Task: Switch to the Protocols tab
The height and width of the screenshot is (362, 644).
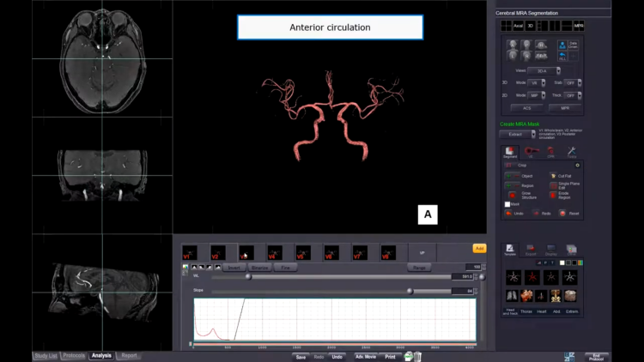Action: click(x=74, y=356)
